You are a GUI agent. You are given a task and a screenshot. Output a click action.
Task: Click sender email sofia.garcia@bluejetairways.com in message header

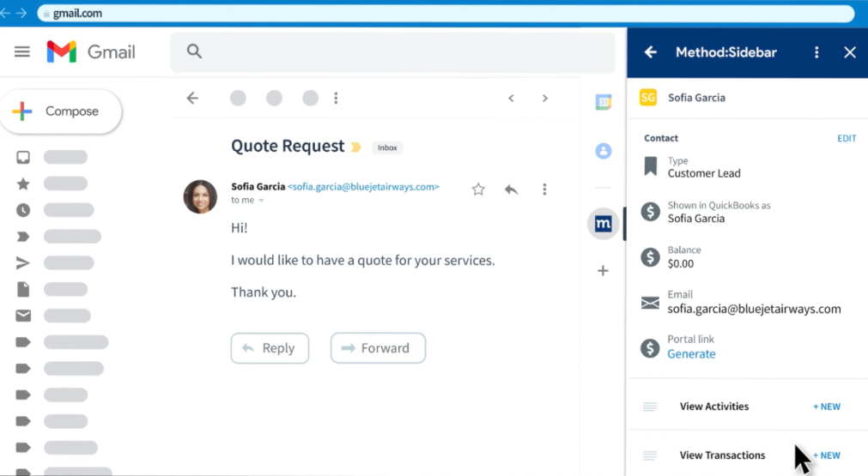point(363,187)
